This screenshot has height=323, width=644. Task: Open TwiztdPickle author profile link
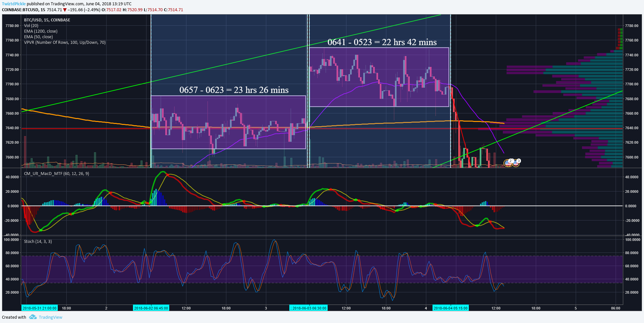pyautogui.click(x=14, y=4)
